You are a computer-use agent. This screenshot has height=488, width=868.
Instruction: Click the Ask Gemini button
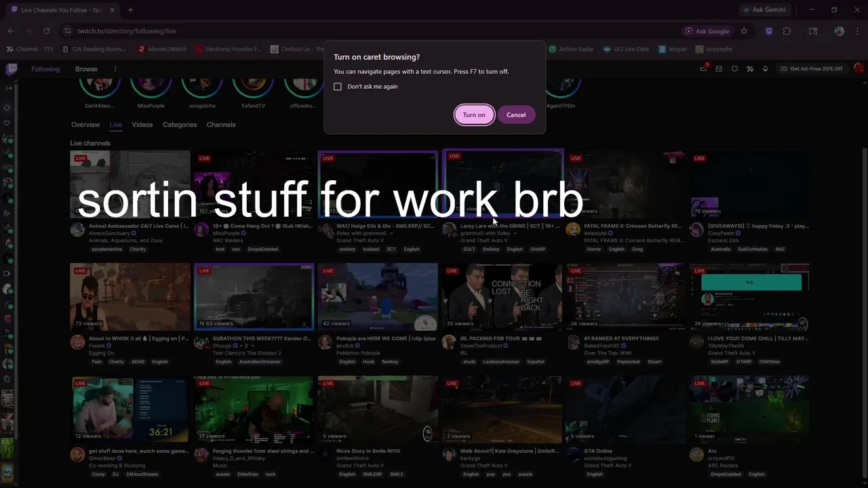[x=764, y=10]
